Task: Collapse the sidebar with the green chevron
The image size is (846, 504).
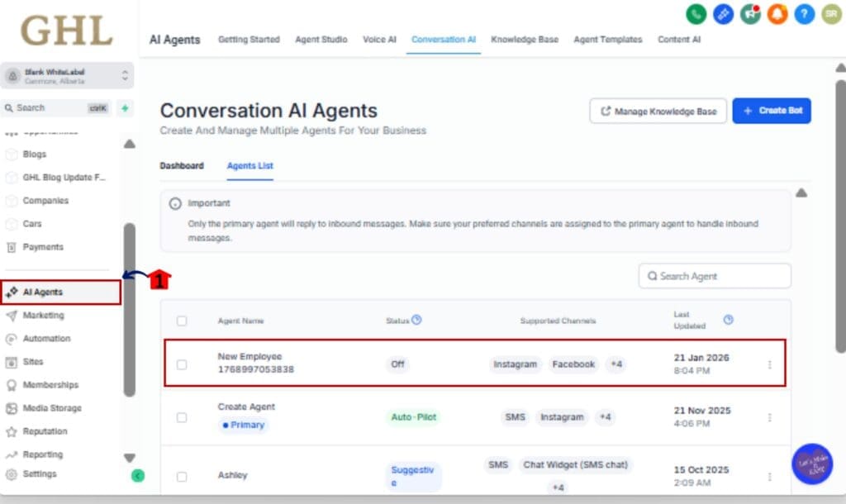Action: pyautogui.click(x=138, y=476)
